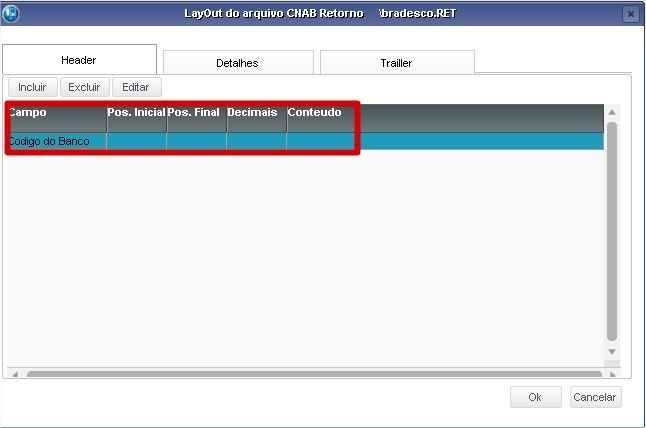Click the application logo icon in title bar
Screen dimensions: 646x428
11,14
